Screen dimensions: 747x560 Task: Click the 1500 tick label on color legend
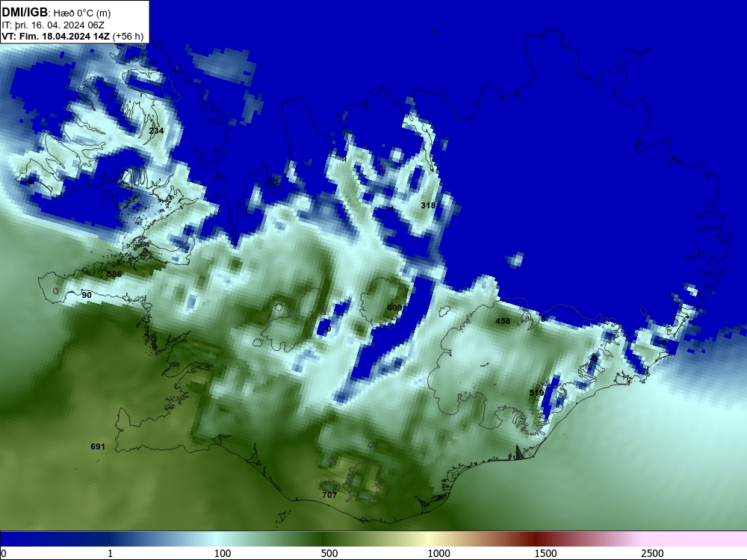click(x=545, y=553)
